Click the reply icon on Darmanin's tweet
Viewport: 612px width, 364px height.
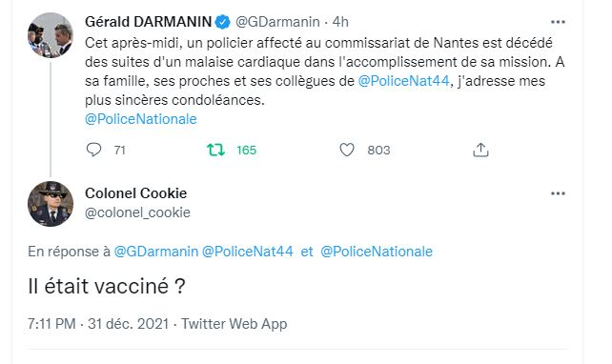(93, 150)
